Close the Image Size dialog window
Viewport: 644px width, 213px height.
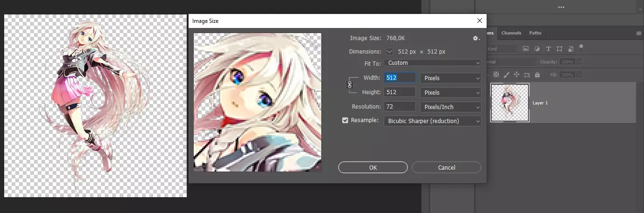click(480, 21)
